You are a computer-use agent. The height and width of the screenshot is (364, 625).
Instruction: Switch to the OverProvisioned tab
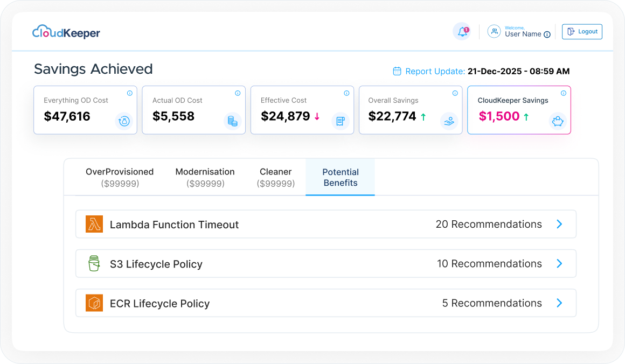pyautogui.click(x=120, y=178)
